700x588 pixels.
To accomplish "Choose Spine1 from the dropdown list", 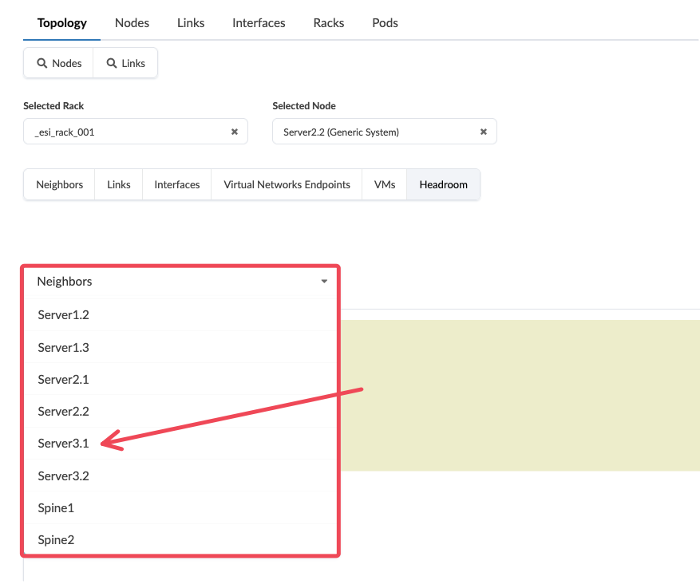I will click(56, 507).
